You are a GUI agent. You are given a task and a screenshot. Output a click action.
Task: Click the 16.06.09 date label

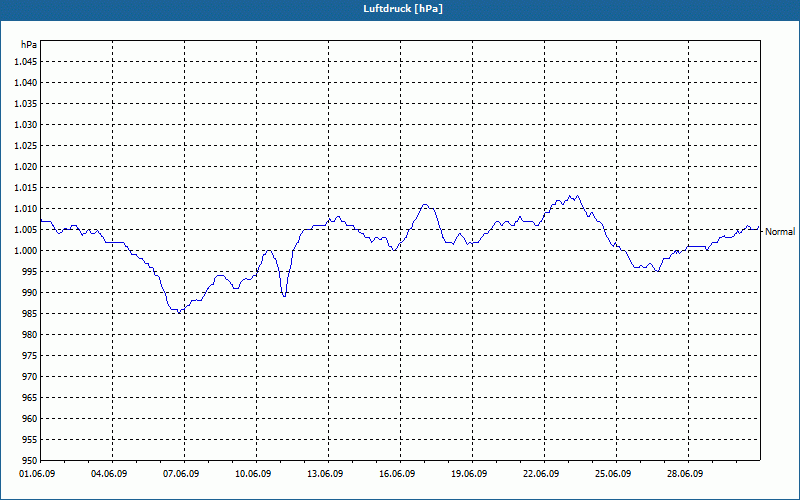pos(397,474)
